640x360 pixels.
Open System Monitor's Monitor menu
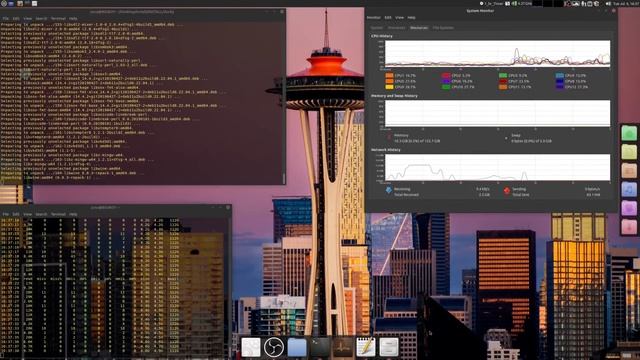pos(373,18)
